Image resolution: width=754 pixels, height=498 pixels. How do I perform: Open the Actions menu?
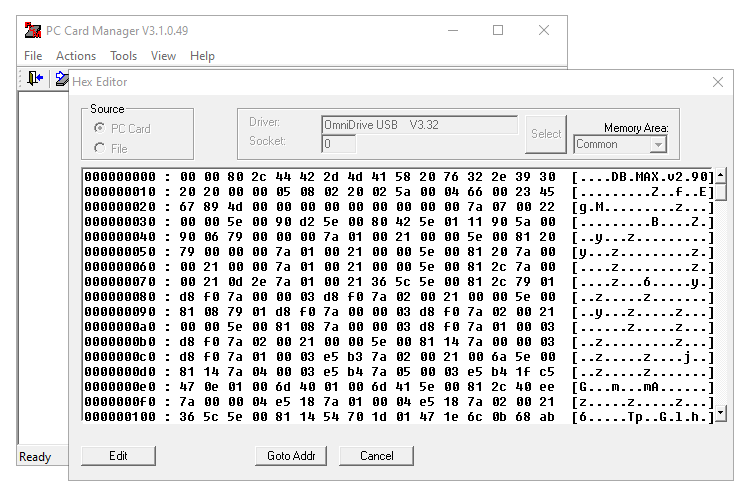pyautogui.click(x=76, y=56)
